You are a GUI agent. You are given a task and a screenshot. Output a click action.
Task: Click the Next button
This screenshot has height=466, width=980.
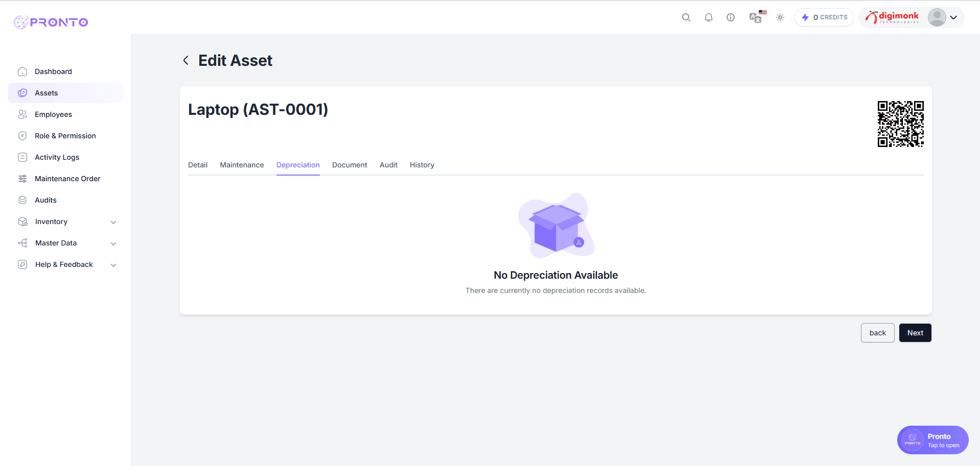(915, 333)
